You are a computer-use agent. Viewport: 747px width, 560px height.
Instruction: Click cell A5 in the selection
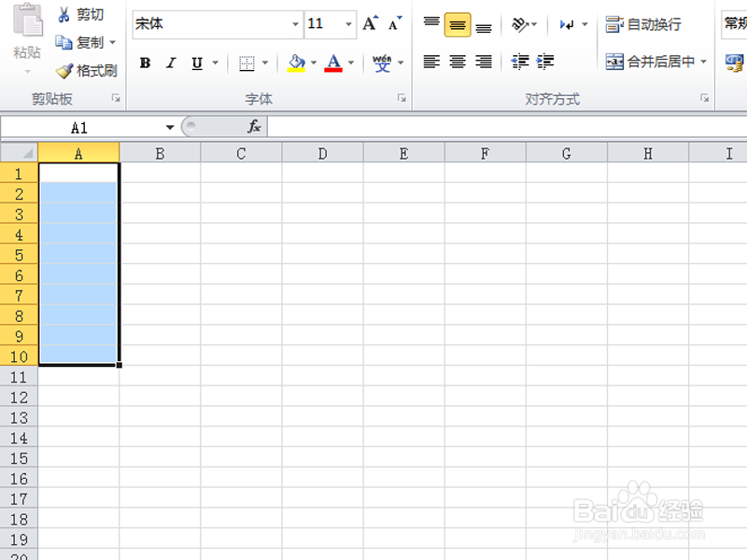click(78, 255)
